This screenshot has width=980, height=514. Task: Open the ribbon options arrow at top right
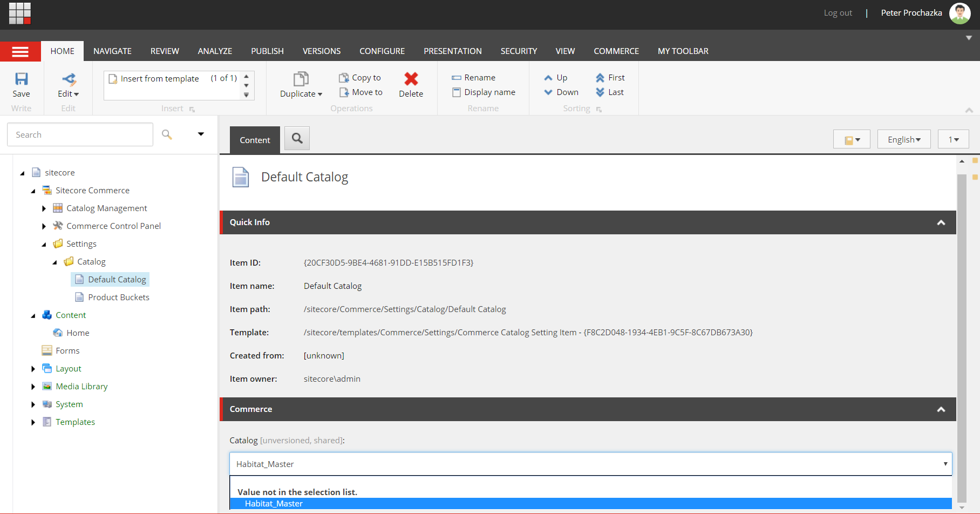pos(969,38)
